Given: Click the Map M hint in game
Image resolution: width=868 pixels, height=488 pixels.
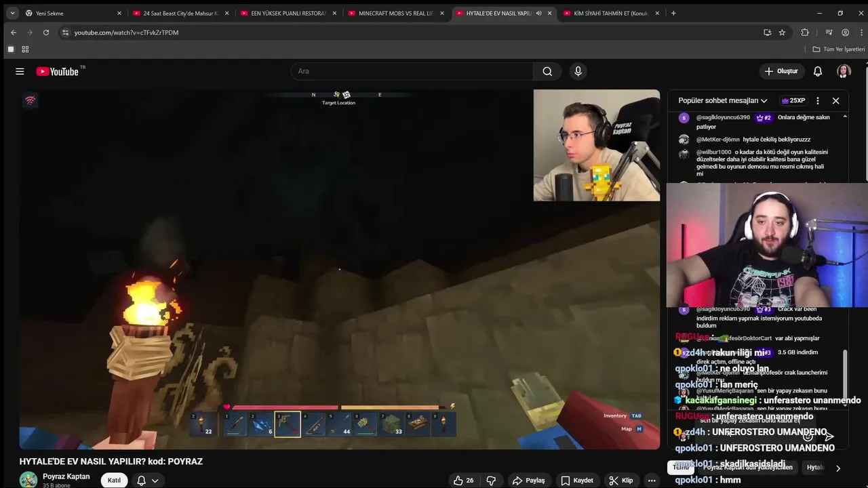Looking at the screenshot, I should click(631, 428).
